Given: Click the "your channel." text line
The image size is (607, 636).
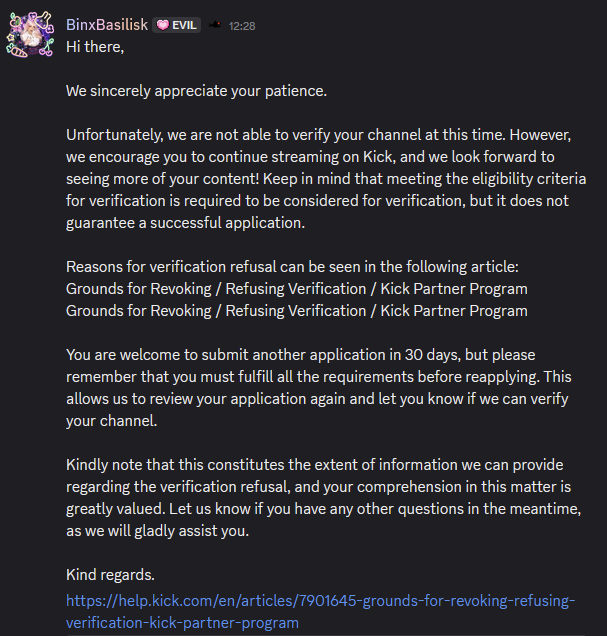Looking at the screenshot, I should [x=112, y=421].
